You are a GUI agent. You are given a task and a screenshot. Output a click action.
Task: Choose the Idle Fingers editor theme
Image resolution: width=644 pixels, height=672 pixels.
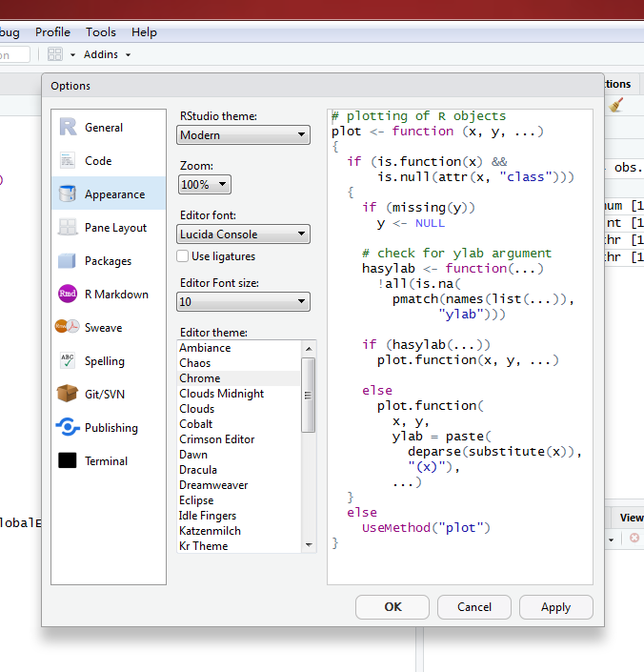[239, 516]
